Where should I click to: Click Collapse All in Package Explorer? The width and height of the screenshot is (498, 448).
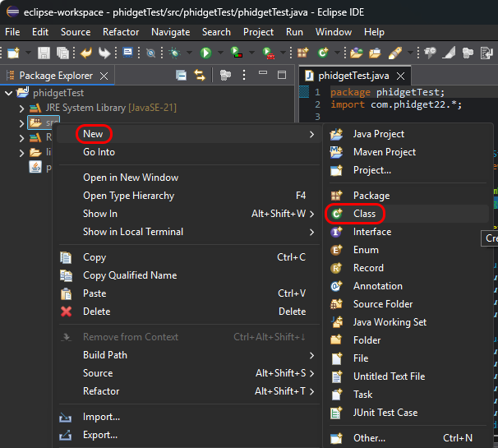pos(182,75)
